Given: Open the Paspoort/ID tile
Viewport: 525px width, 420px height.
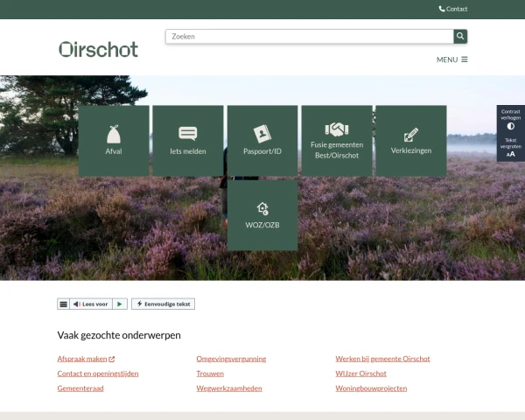Looking at the screenshot, I should (x=262, y=141).
